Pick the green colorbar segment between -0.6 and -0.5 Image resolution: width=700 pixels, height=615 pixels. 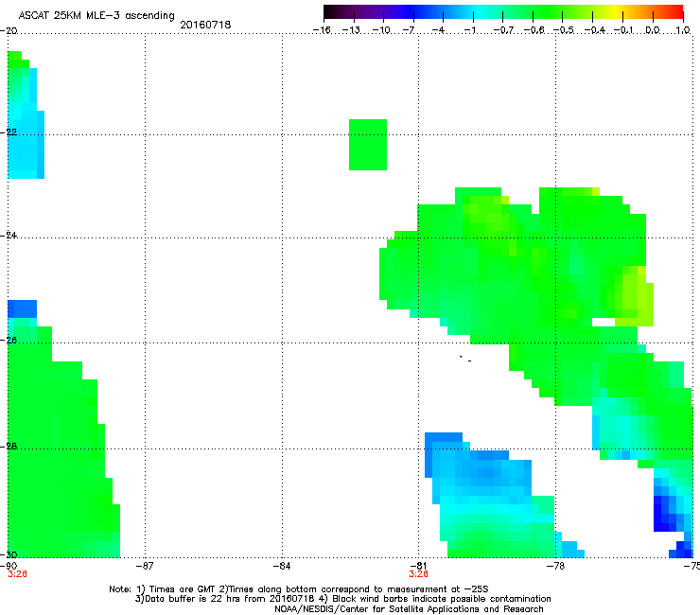tap(548, 12)
